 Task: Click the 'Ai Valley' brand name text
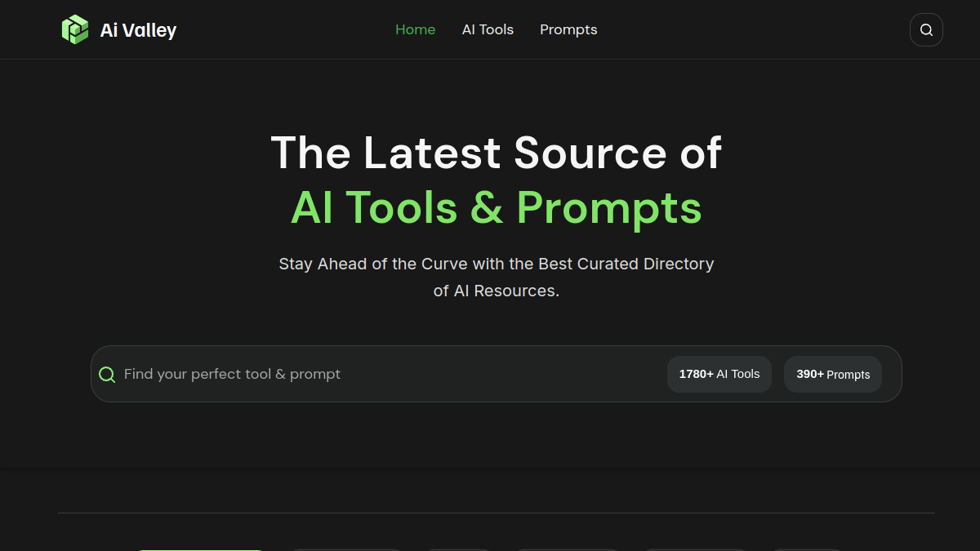[x=138, y=31]
